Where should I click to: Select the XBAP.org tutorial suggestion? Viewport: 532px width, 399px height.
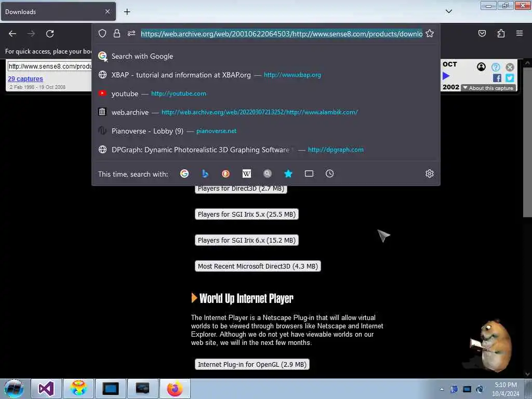[x=266, y=75]
